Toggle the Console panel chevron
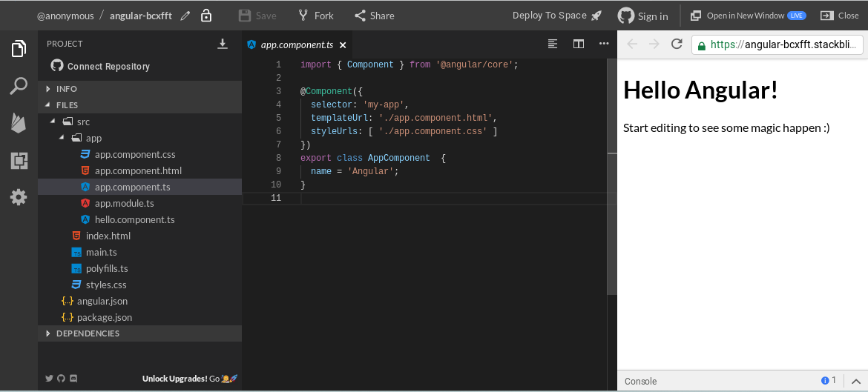868x392 pixels. (x=855, y=381)
